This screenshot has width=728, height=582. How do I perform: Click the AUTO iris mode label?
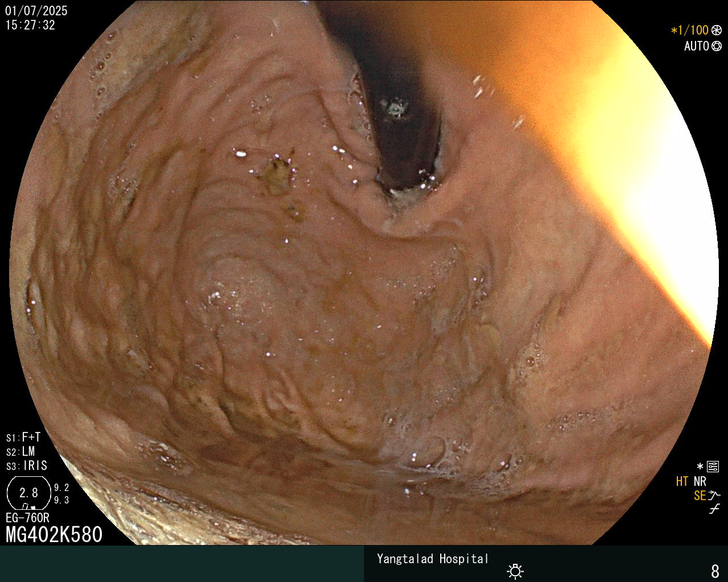click(697, 46)
